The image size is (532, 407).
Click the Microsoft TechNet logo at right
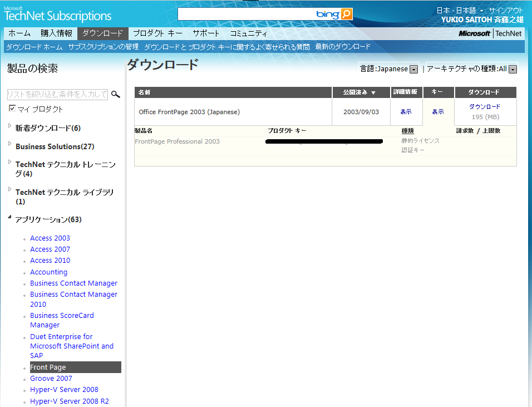[x=490, y=33]
